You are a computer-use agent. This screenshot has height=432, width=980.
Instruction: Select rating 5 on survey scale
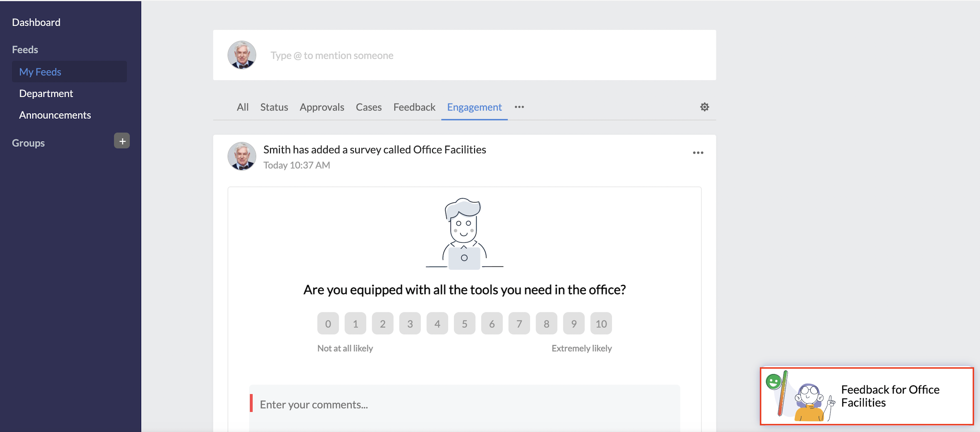point(464,323)
